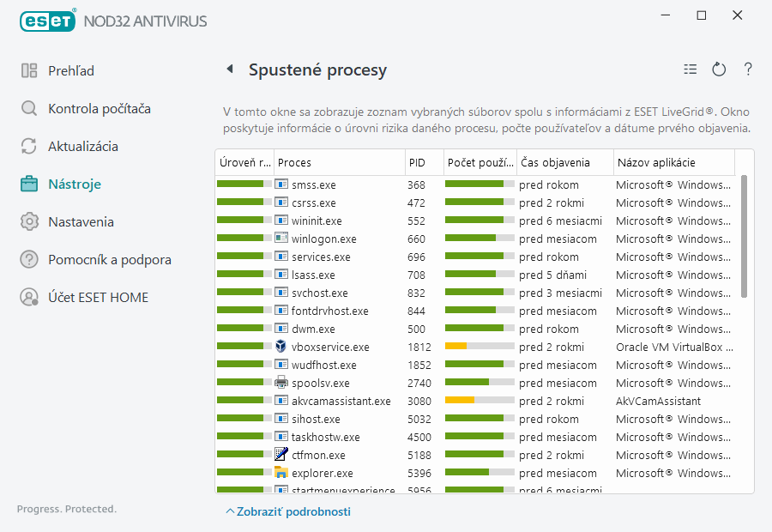Expand Zobraziť podrobnosti details section
The image size is (772, 532).
tap(288, 511)
